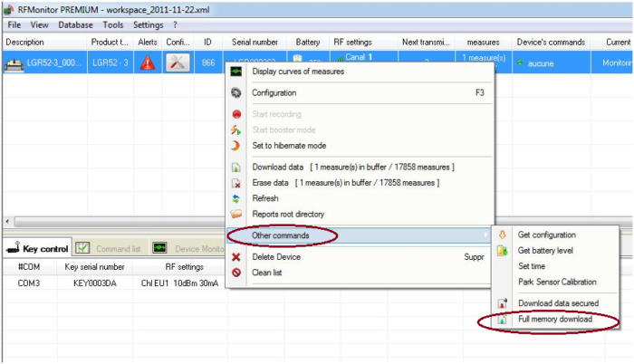The height and width of the screenshot is (364, 634).
Task: Click the aucune device command cell
Action: (x=552, y=63)
